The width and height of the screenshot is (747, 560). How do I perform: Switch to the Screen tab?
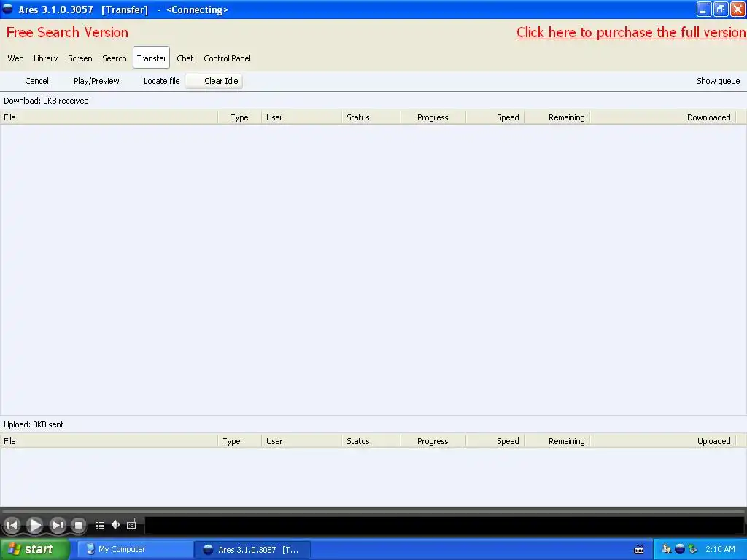80,58
